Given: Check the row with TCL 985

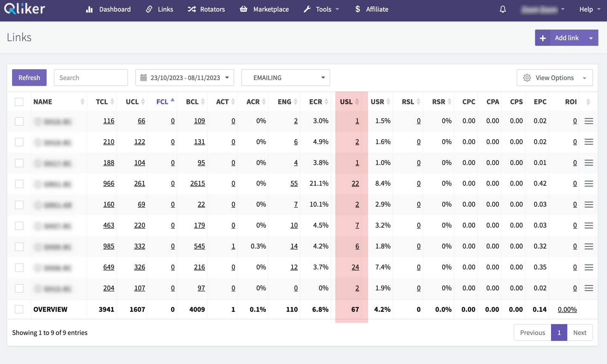Looking at the screenshot, I should tap(19, 246).
